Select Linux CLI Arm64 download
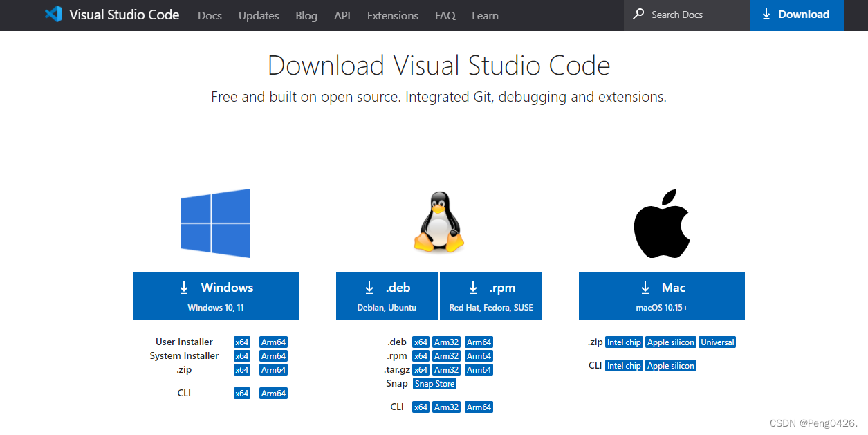The width and height of the screenshot is (868, 435). (x=479, y=407)
